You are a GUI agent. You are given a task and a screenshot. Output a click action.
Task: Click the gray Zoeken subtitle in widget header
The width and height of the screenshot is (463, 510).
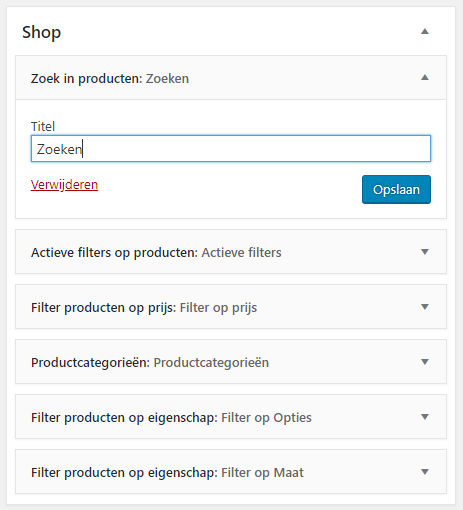[x=167, y=79]
